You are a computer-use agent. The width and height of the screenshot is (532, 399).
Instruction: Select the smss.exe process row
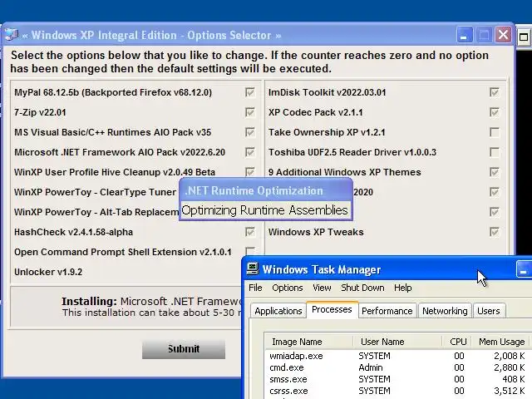pyautogui.click(x=397, y=379)
